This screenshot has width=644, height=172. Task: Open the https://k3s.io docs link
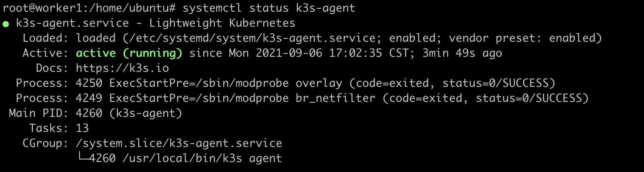[x=122, y=68]
